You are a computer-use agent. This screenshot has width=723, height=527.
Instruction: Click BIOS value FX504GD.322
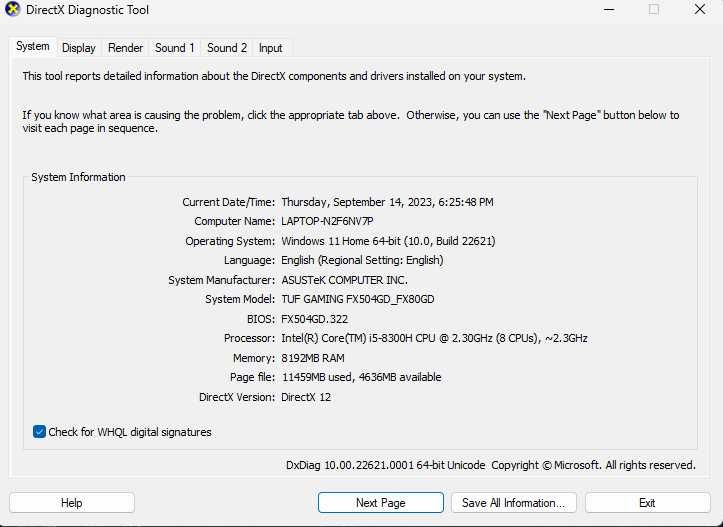tap(314, 319)
